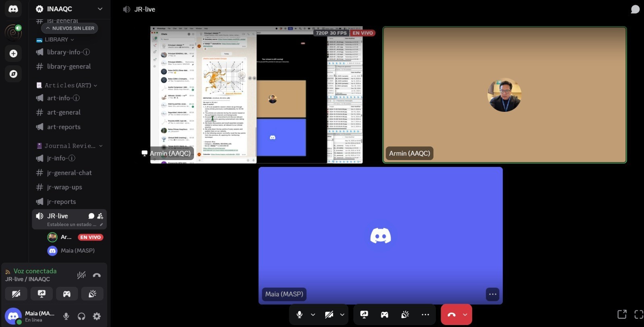Toggle deafen with headphones icon
The height and width of the screenshot is (327, 644).
(x=81, y=317)
